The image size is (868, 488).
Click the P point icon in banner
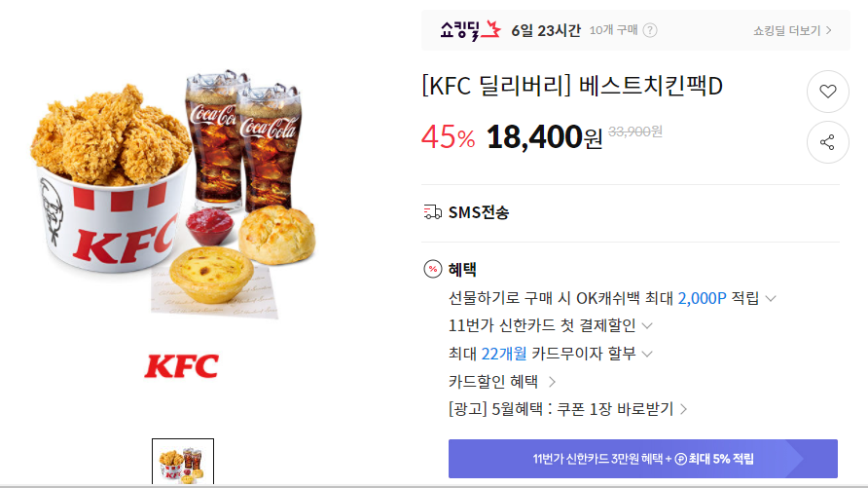(681, 459)
